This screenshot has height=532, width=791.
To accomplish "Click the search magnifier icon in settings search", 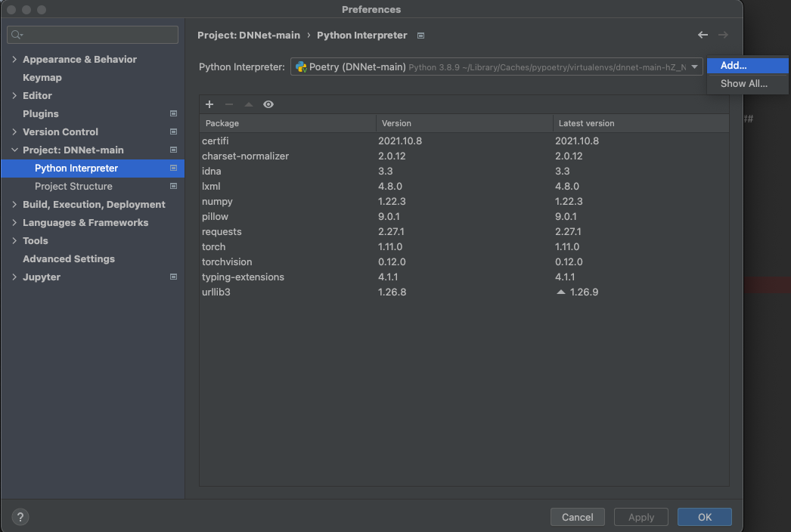I will point(17,35).
